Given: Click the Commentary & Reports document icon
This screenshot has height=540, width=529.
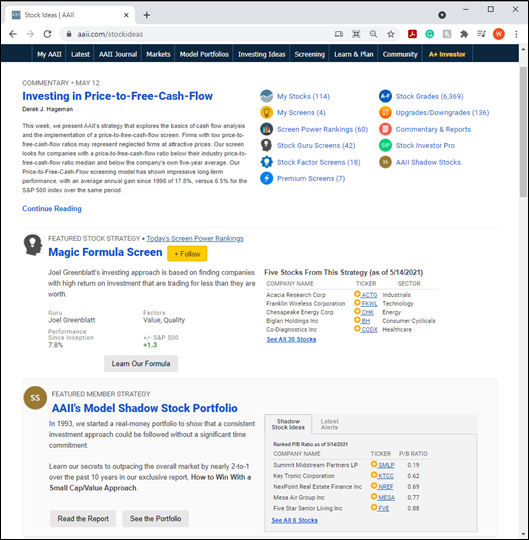Looking at the screenshot, I should pos(385,129).
